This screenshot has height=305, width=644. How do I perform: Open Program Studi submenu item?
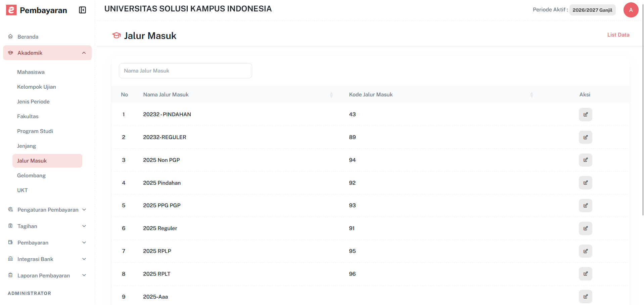point(35,131)
